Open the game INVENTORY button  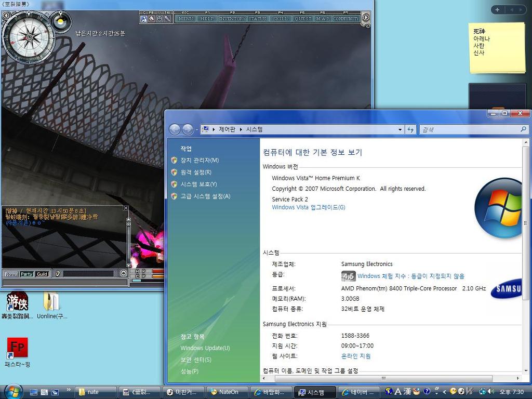coord(232,19)
